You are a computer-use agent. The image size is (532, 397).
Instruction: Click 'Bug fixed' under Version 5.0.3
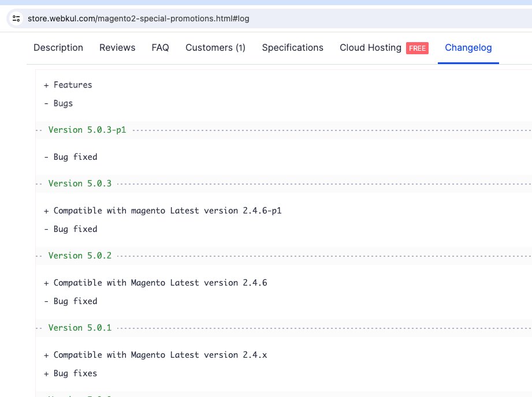point(75,229)
